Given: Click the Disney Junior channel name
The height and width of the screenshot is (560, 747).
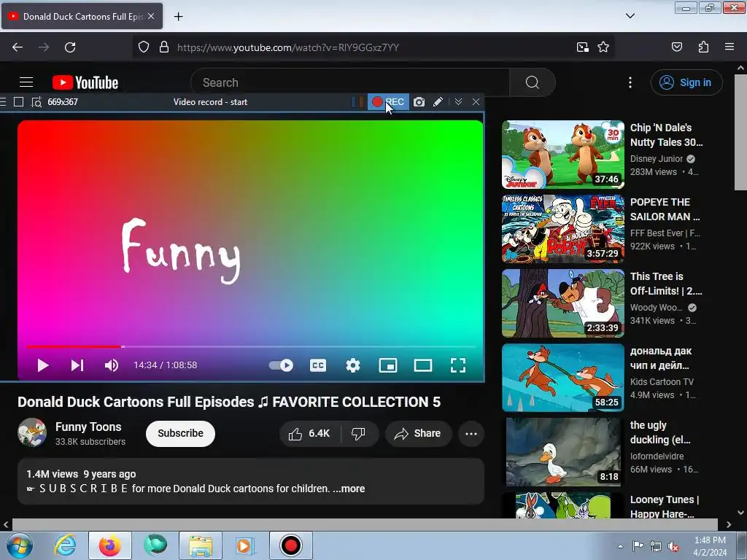Looking at the screenshot, I should [x=657, y=158].
